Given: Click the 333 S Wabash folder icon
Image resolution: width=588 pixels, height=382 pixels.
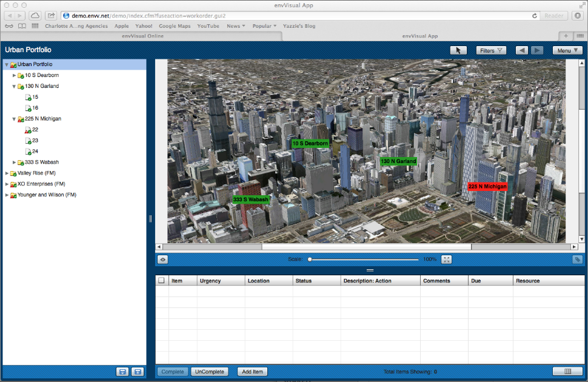Looking at the screenshot, I should (21, 163).
